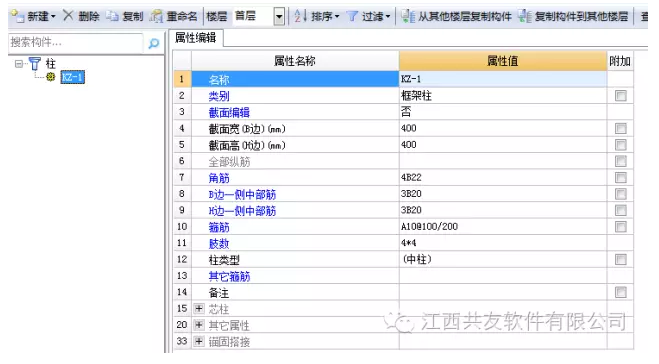Click the 全部纵筋 property name
Viewport: 659px width, 364px height.
(229, 162)
